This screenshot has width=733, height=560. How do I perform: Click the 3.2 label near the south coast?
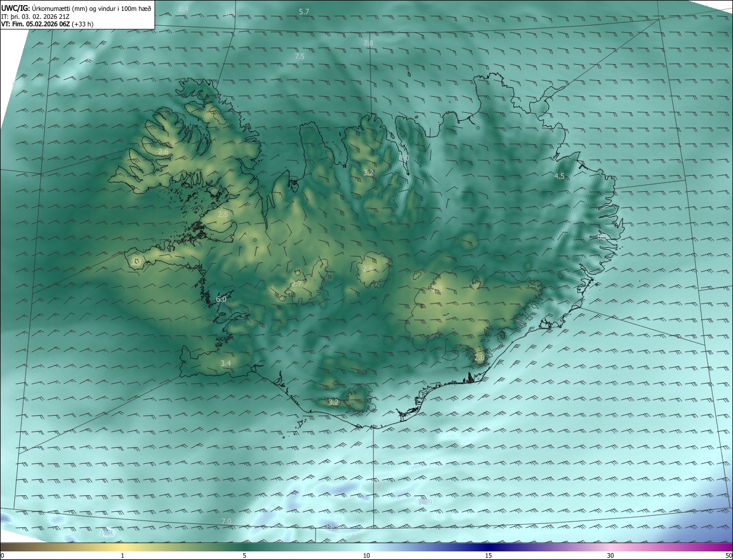tap(333, 402)
